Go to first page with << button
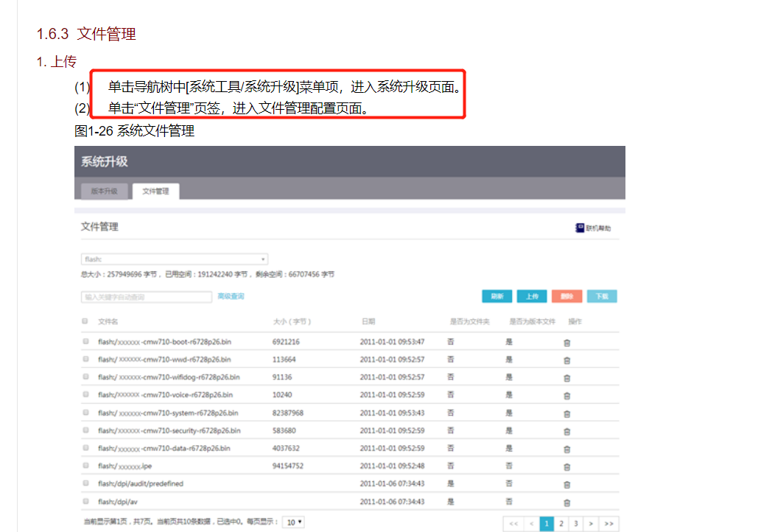Screen dimensions: 761x532 [x=513, y=524]
